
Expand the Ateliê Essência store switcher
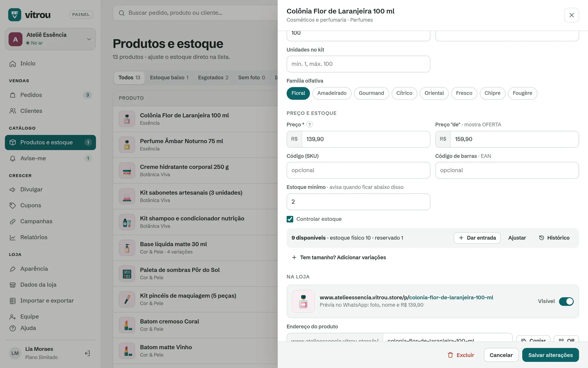coord(50,39)
